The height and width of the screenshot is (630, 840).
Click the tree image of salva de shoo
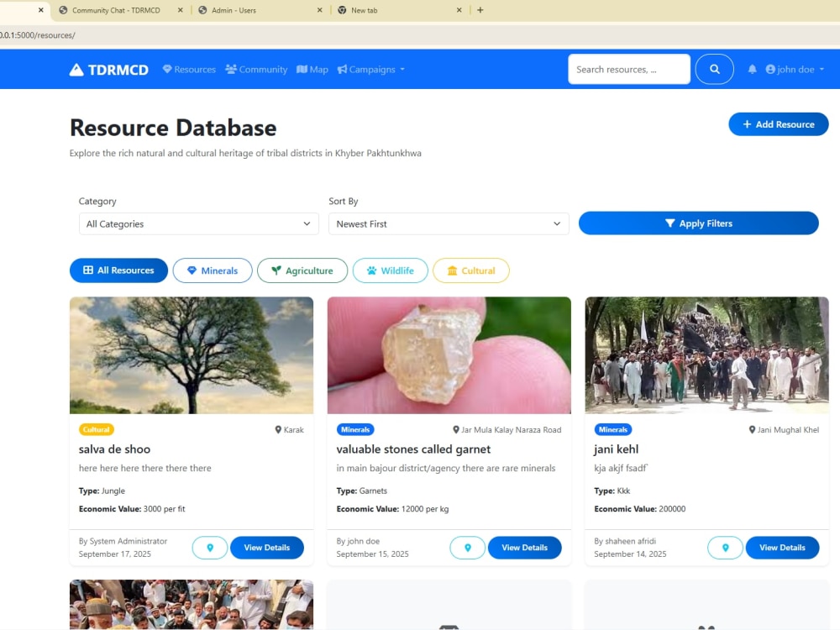click(x=192, y=355)
